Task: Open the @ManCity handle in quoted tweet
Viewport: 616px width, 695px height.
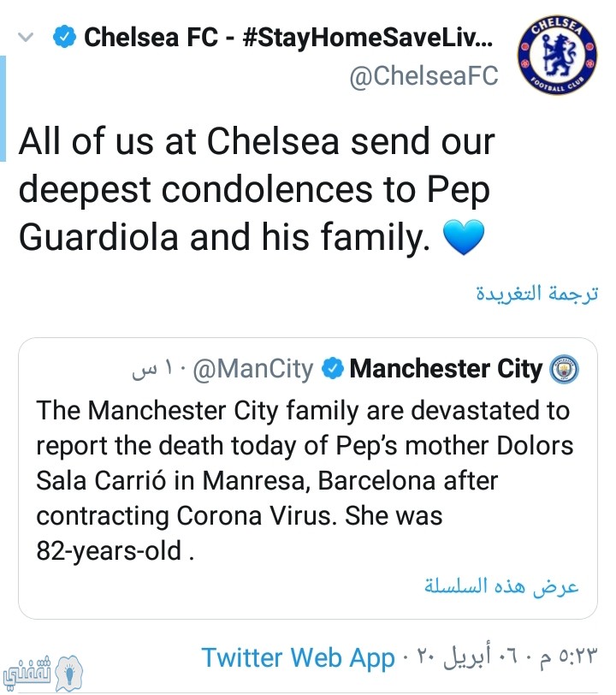Action: click(253, 369)
